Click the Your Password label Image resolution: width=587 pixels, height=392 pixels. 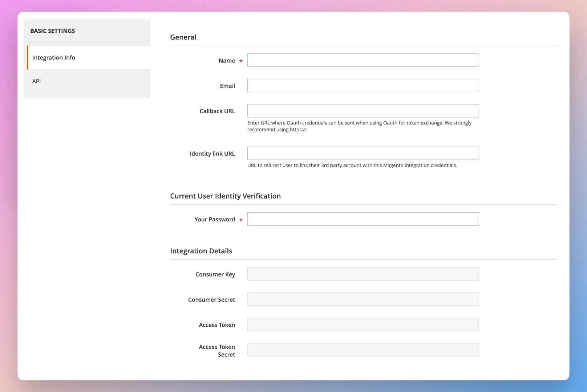tap(215, 219)
